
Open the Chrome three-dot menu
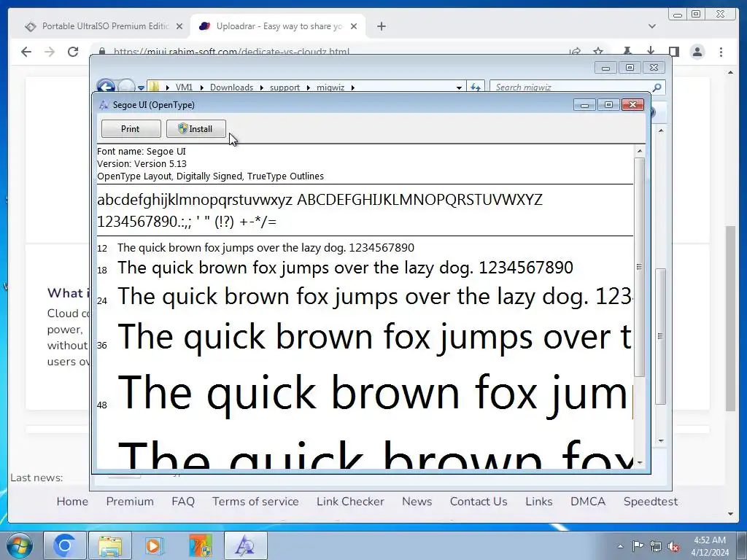(x=721, y=52)
